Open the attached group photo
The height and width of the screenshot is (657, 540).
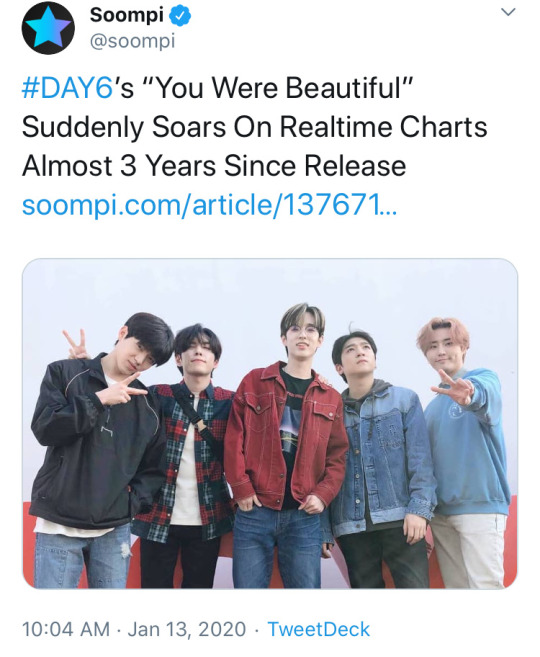click(270, 424)
